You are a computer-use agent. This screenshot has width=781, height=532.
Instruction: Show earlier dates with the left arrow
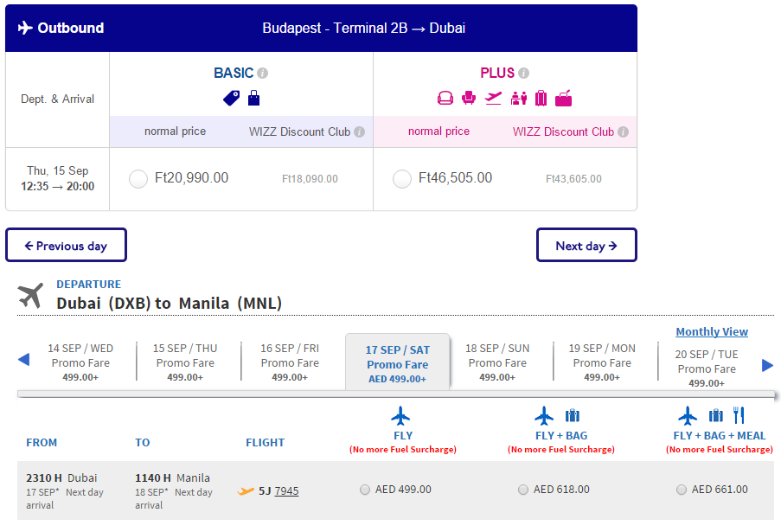(23, 359)
